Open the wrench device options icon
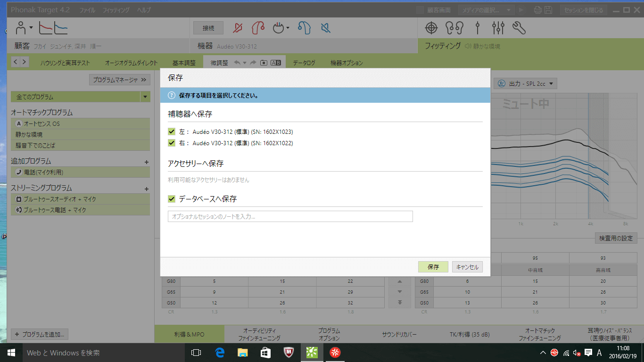This screenshot has height=362, width=644. 519,28
